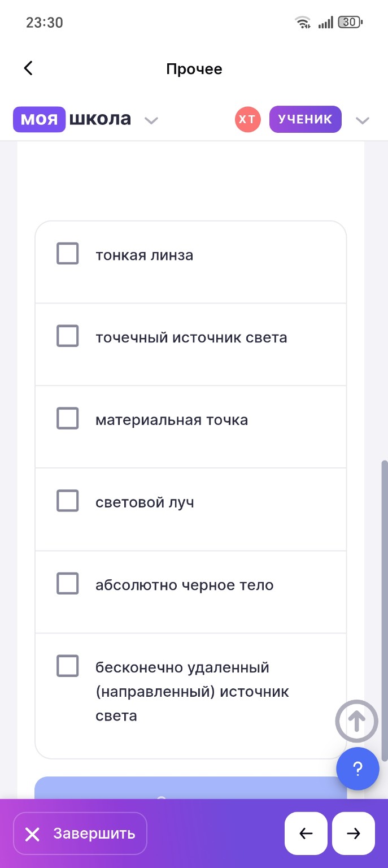Open the УЧЕНИК role selector

click(305, 119)
